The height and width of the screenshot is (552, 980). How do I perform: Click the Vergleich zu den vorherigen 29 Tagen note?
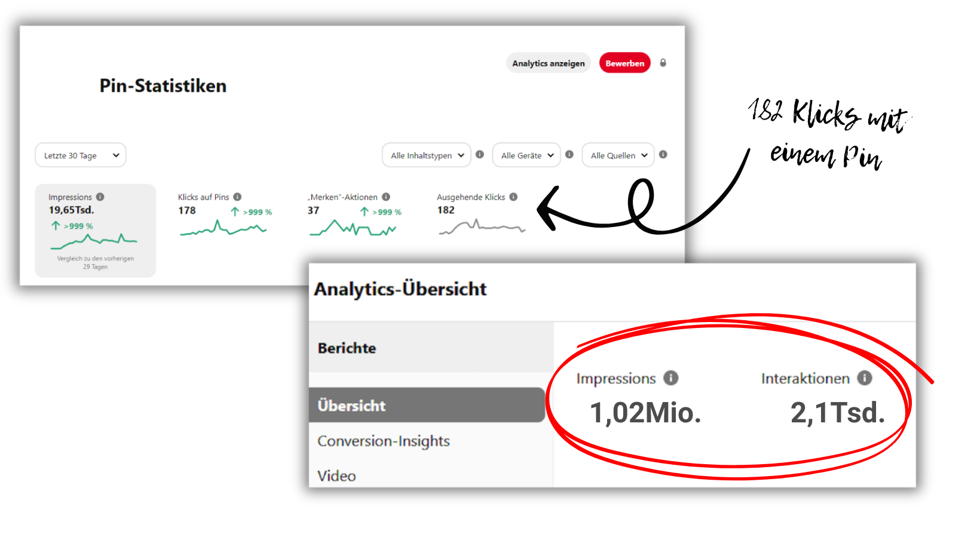click(x=96, y=263)
